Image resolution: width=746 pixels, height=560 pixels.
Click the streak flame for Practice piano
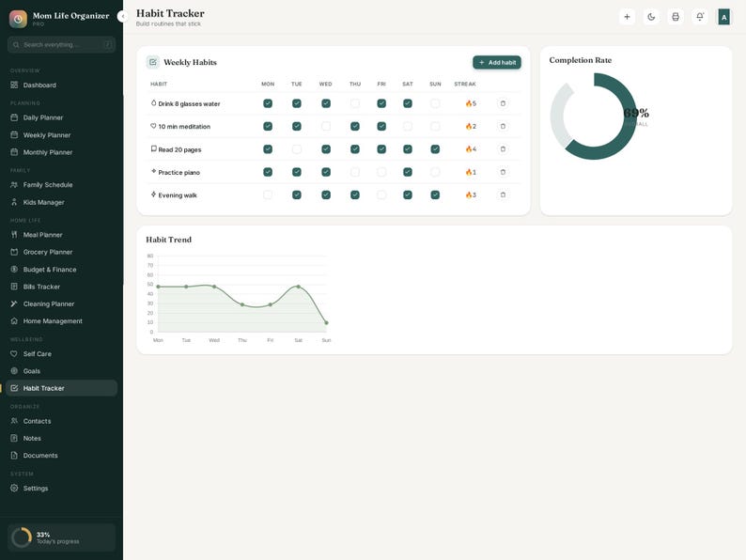pyautogui.click(x=471, y=172)
